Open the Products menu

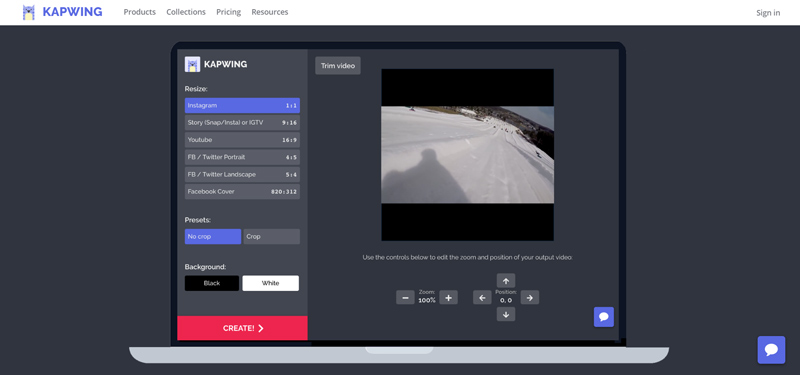(x=139, y=12)
